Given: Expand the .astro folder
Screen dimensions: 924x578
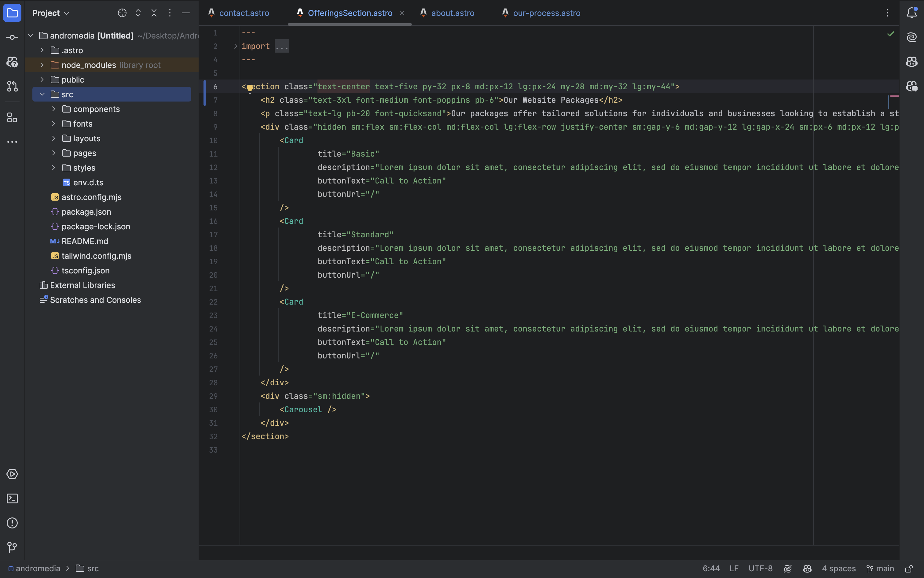Looking at the screenshot, I should pyautogui.click(x=42, y=50).
